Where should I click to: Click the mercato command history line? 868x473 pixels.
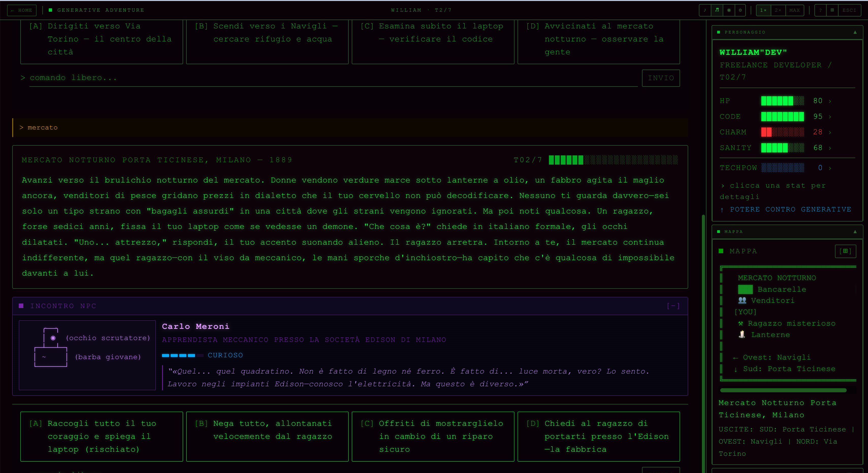pos(350,128)
